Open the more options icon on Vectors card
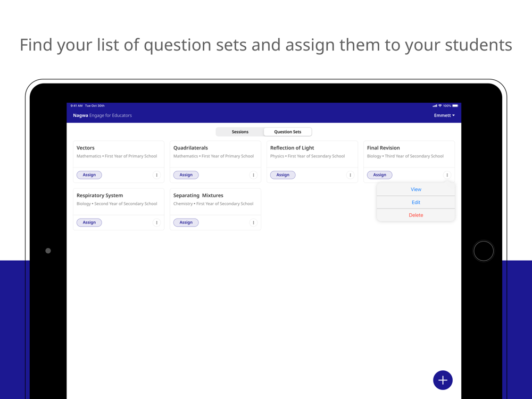 (x=156, y=175)
